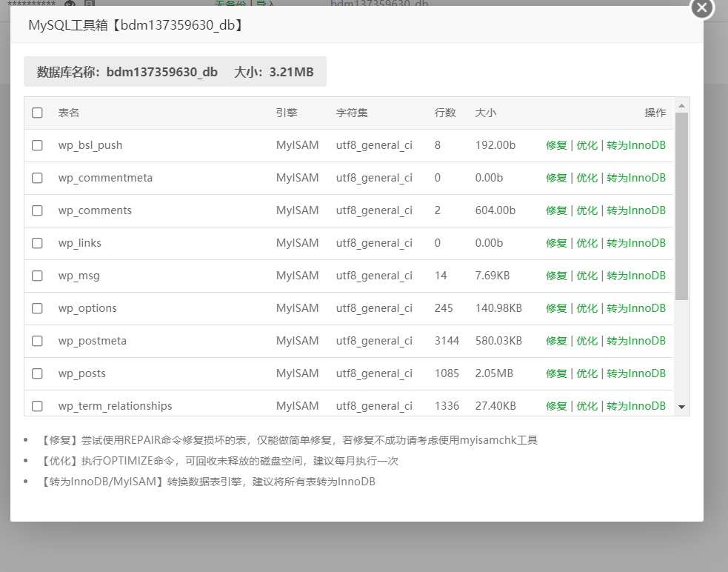
Task: Click the 字符集 column header
Action: (352, 113)
